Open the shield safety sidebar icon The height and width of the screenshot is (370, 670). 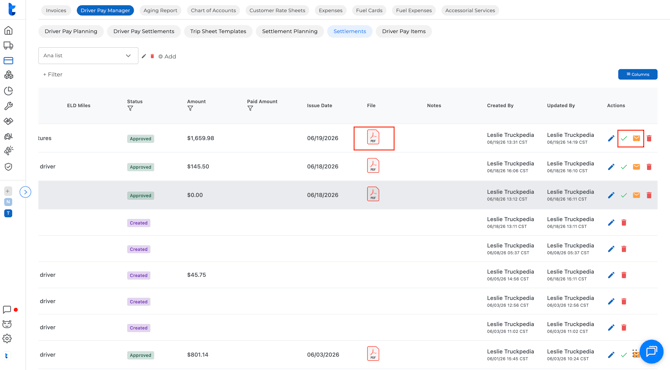[x=8, y=167]
